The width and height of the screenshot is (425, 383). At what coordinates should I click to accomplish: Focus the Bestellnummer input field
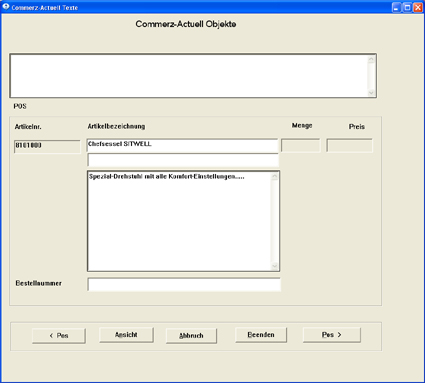pyautogui.click(x=184, y=284)
